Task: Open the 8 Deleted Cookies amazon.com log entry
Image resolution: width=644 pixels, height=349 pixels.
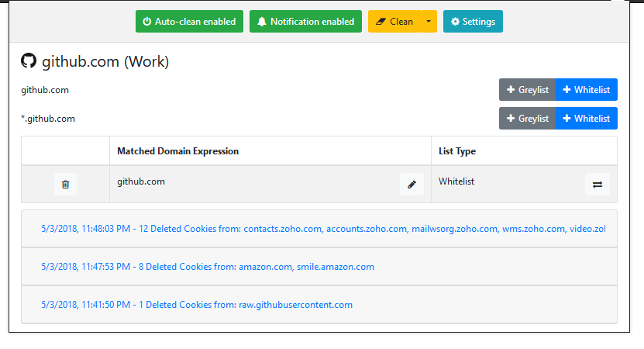Action: coord(319,267)
